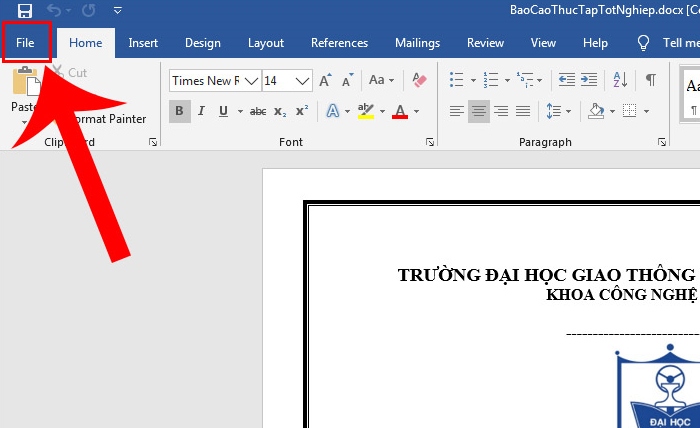Viewport: 700px width, 428px height.
Task: Click the Save icon in title bar
Action: (25, 11)
